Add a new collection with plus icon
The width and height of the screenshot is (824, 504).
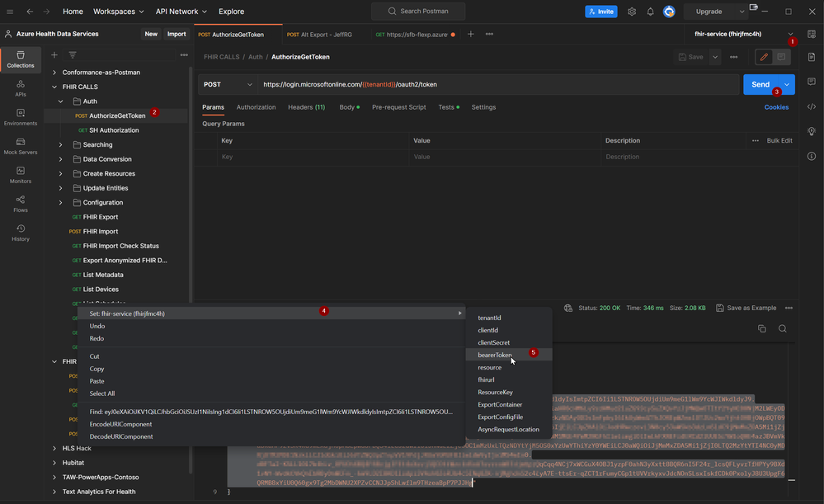tap(54, 54)
